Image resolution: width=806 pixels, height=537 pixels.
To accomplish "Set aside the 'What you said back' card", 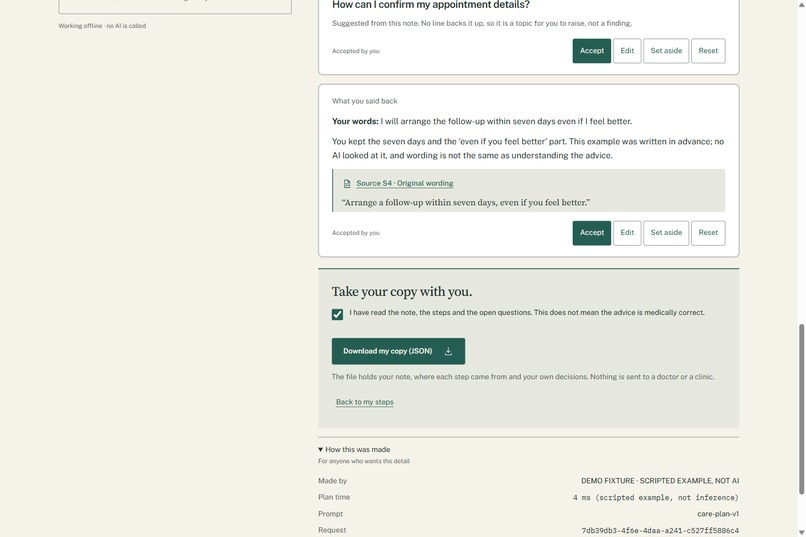I will [x=666, y=233].
